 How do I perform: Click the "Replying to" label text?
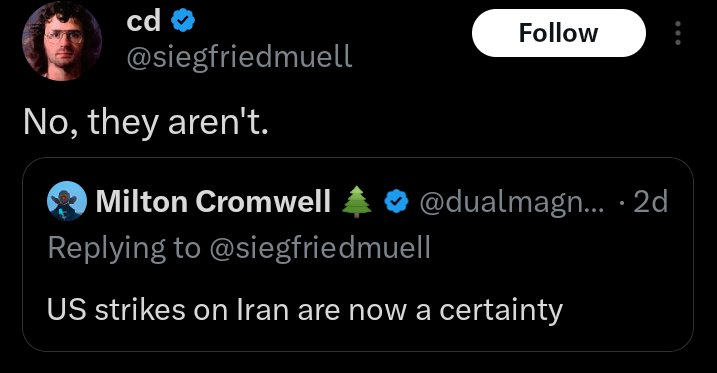tap(124, 249)
